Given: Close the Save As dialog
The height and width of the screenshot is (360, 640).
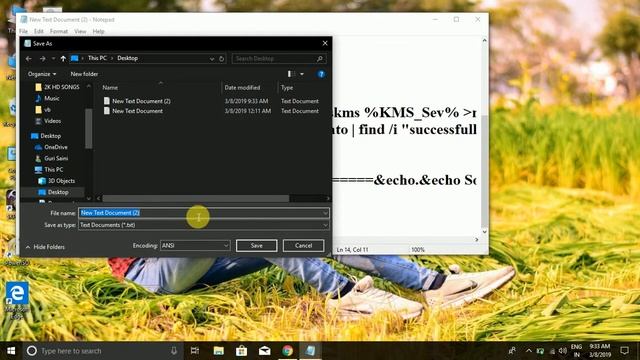Looking at the screenshot, I should point(325,43).
